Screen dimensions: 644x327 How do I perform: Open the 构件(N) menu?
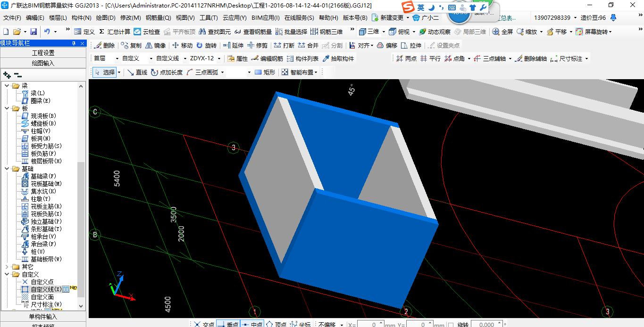click(x=81, y=17)
